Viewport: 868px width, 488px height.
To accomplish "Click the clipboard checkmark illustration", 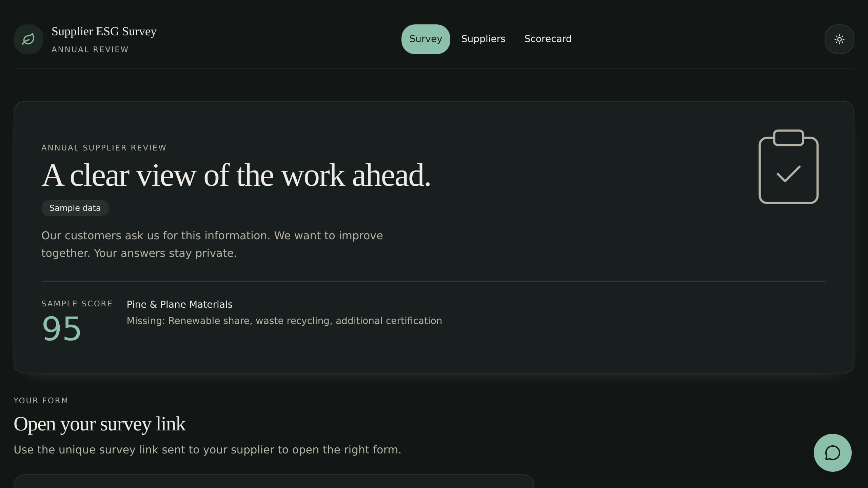I will pyautogui.click(x=788, y=167).
